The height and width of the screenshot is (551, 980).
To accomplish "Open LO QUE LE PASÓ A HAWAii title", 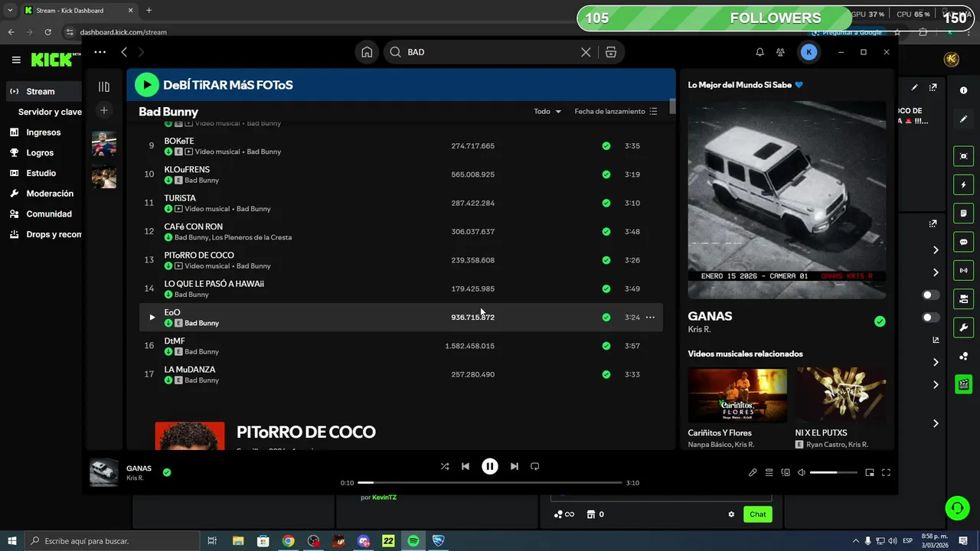I will (214, 284).
